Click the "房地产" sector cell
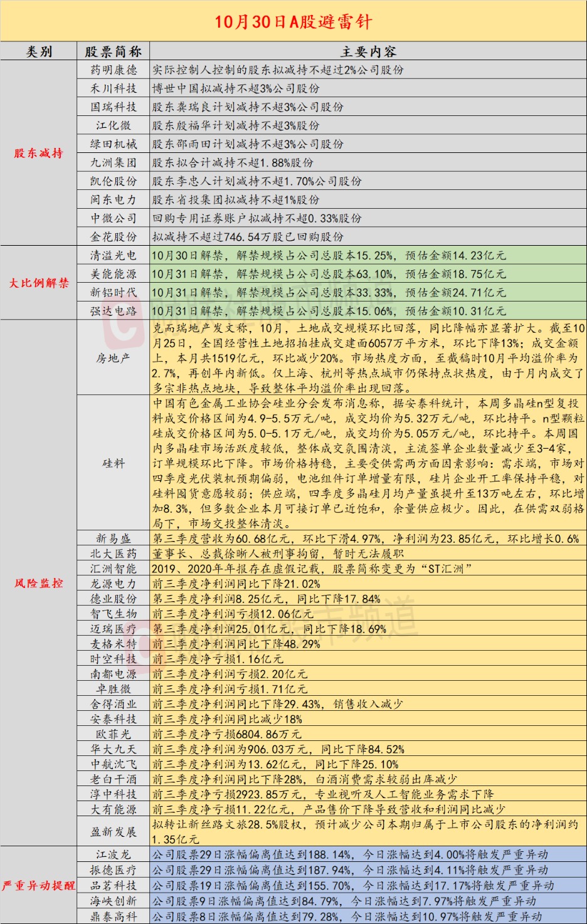 (x=114, y=358)
